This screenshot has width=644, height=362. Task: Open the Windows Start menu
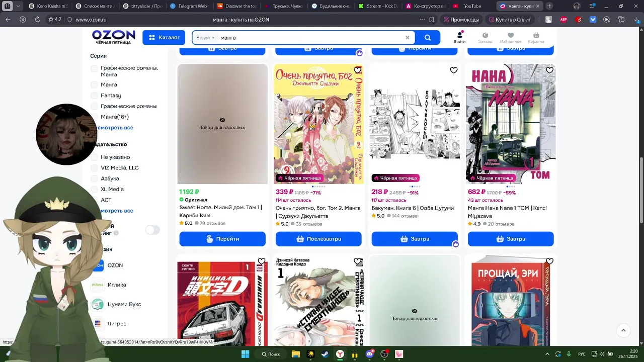(x=245, y=354)
